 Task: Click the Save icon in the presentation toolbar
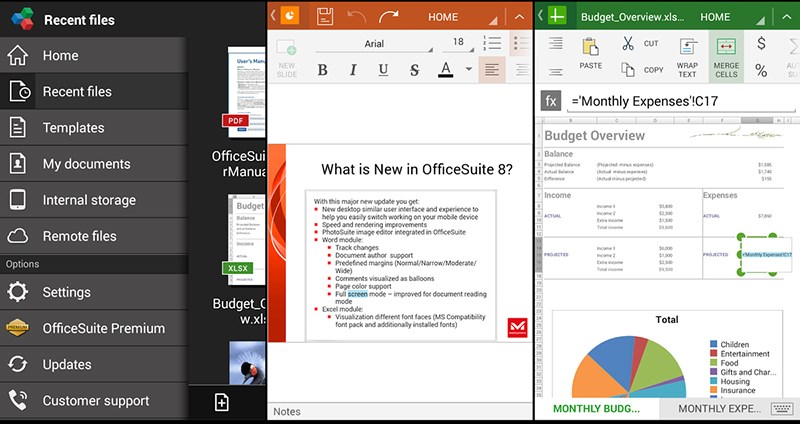click(324, 16)
